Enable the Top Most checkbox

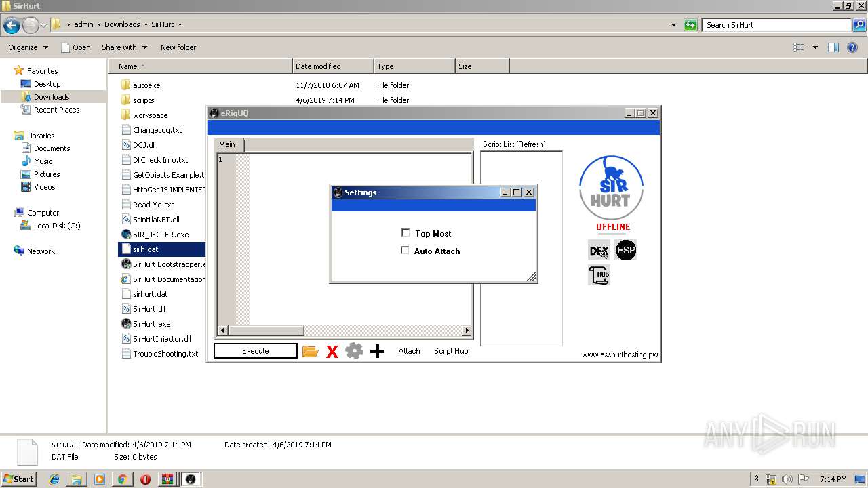pyautogui.click(x=406, y=233)
